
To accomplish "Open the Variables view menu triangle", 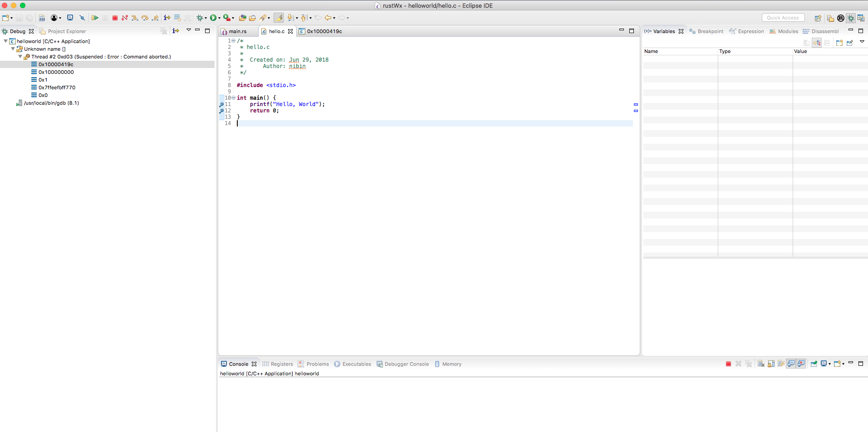I will (862, 42).
